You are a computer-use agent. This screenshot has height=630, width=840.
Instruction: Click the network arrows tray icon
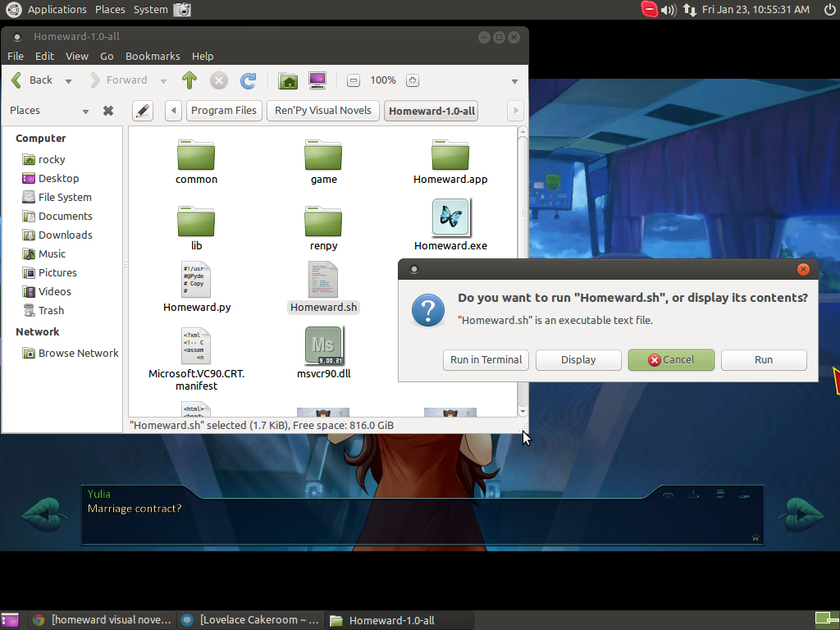coord(690,10)
